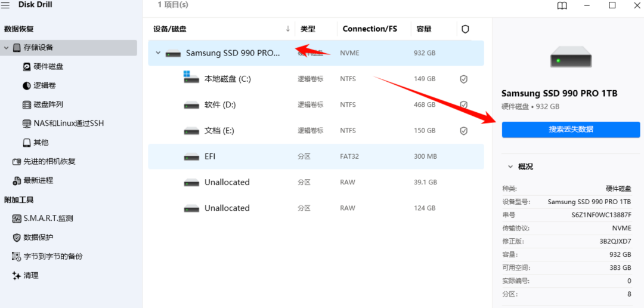Viewport: 644px width, 308px height.
Task: Select the Samsung SSD 990 PRO row
Action: coord(316,53)
